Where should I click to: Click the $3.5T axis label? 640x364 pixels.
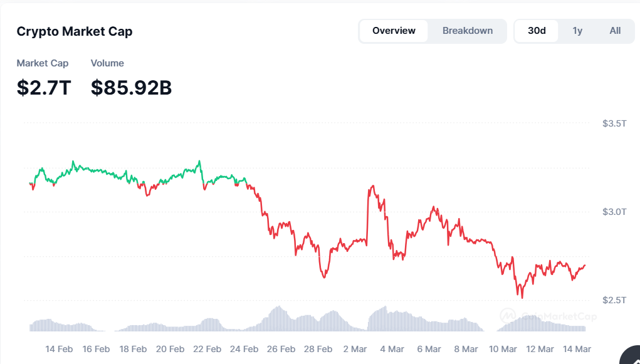[614, 123]
